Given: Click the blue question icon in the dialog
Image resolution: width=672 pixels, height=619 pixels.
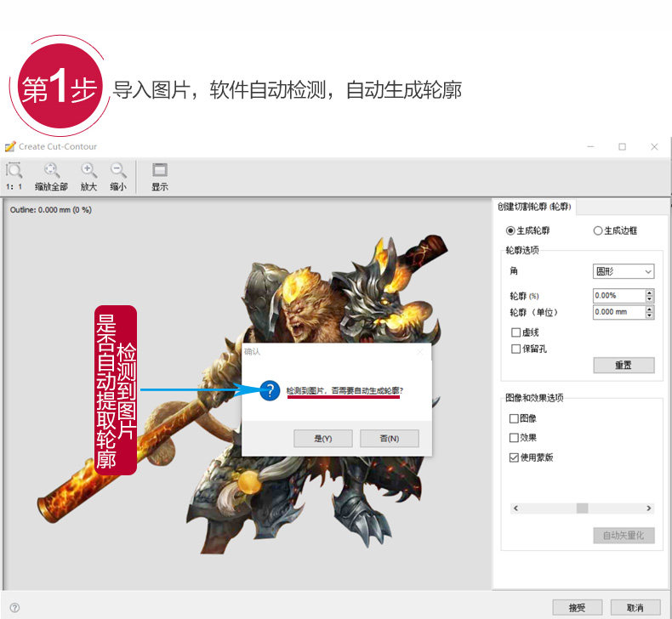Looking at the screenshot, I should [270, 390].
